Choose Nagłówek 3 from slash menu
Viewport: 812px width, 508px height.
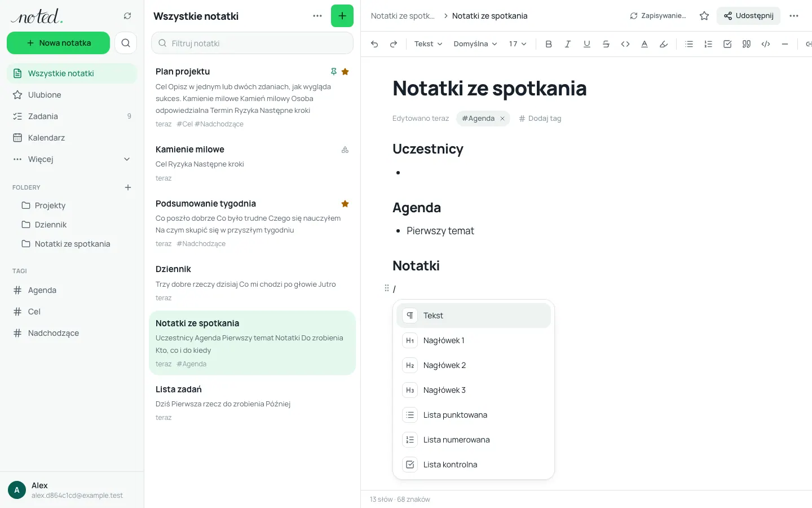tap(474, 390)
